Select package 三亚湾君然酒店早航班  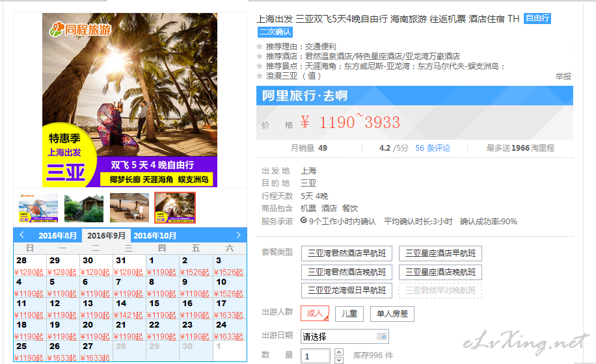347,253
